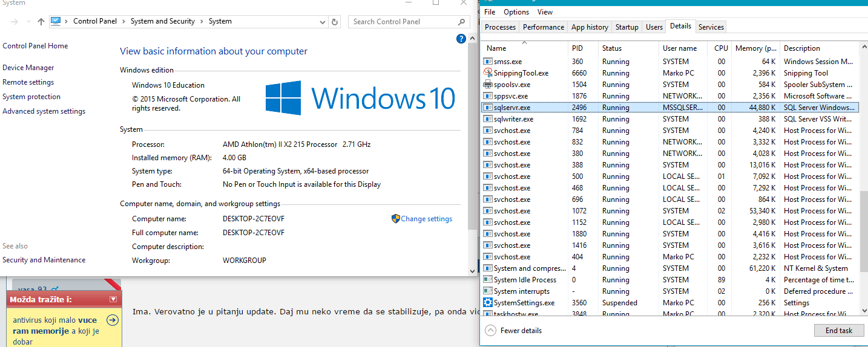
Task: Open the Services tab
Action: tap(711, 27)
